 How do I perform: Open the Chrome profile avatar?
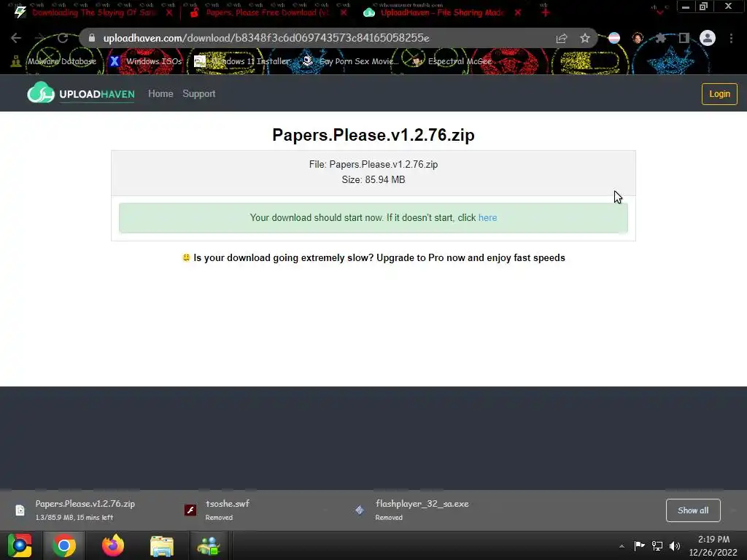(708, 38)
